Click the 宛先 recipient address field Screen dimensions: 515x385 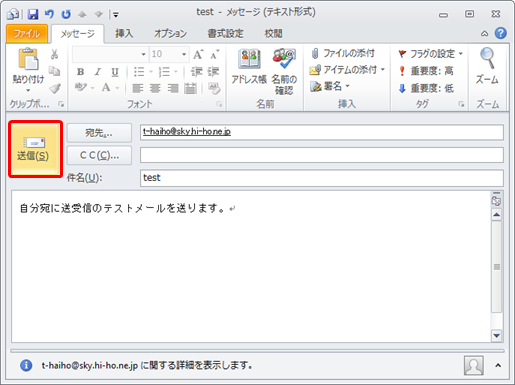tap(322, 132)
